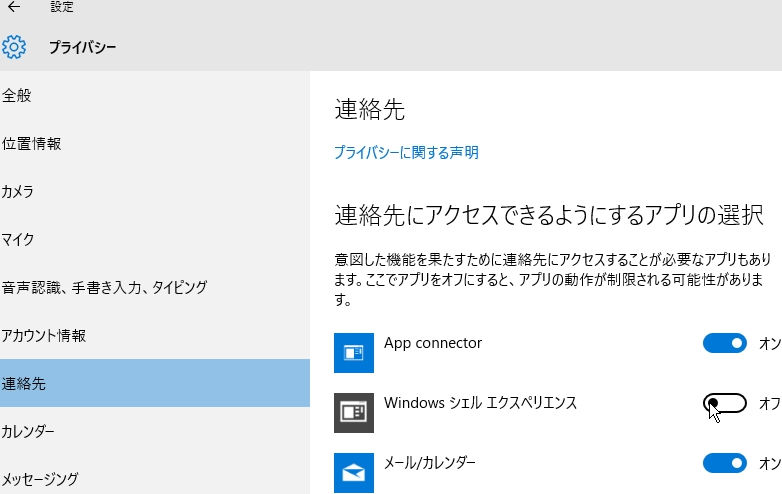Click the メール/カレンダー envelope icon
The image size is (782, 494).
[x=354, y=473]
